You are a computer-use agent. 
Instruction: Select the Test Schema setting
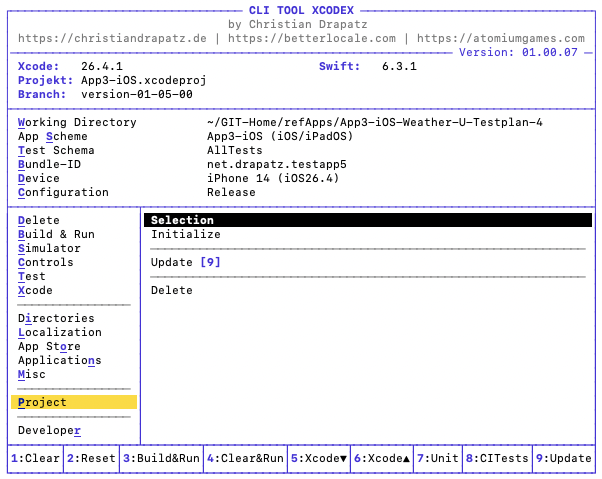56,150
